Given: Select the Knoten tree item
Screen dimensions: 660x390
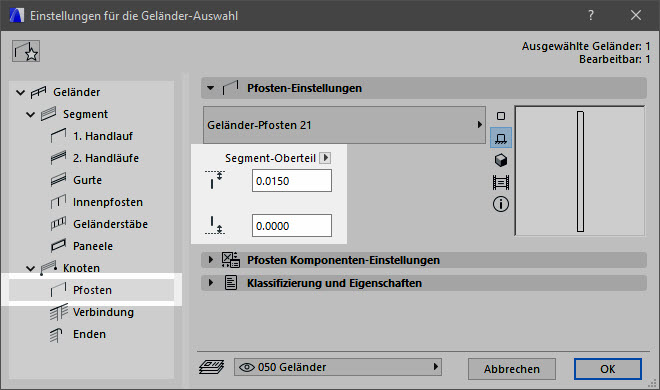Looking at the screenshot, I should point(81,268).
